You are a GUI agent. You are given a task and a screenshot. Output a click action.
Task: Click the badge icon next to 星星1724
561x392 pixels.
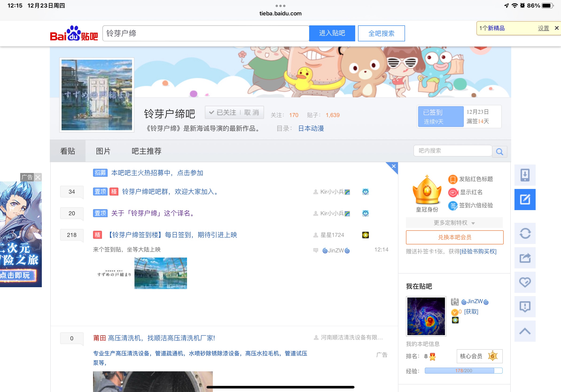coord(365,235)
